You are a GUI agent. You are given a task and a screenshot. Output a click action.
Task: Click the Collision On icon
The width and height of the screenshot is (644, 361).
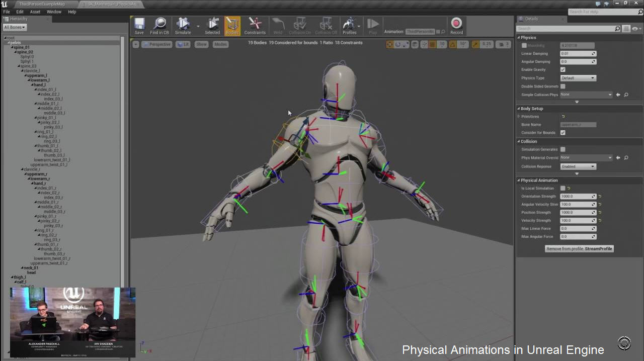click(300, 26)
